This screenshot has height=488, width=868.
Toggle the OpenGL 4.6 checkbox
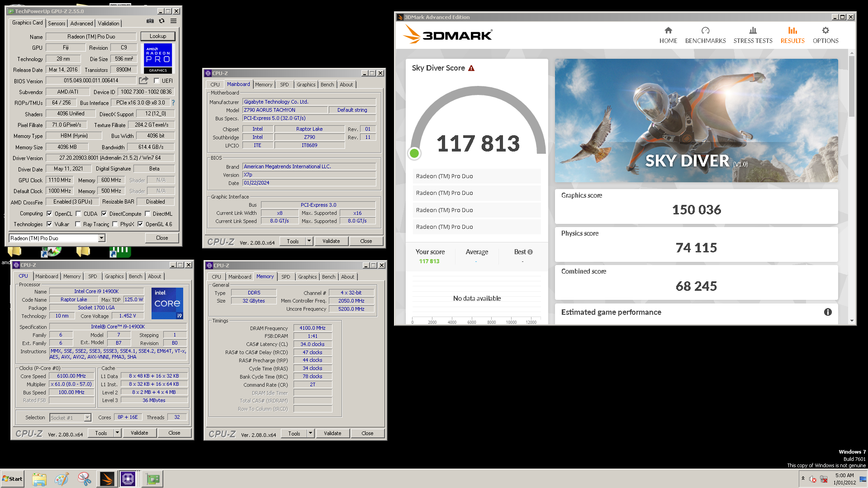140,224
